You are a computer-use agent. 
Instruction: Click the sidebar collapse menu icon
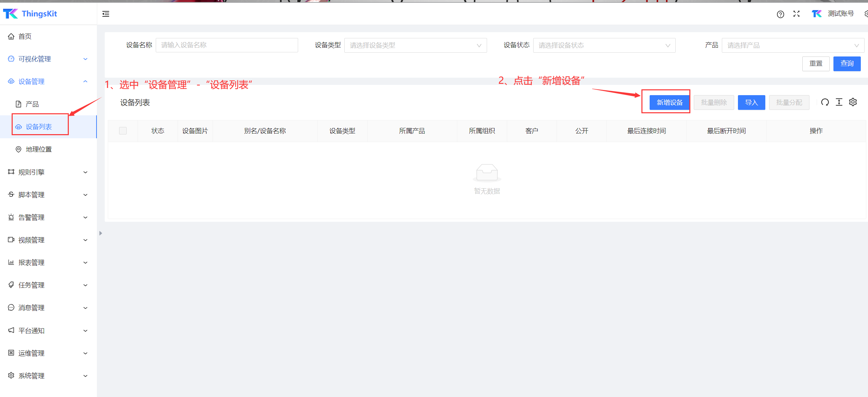coord(106,14)
